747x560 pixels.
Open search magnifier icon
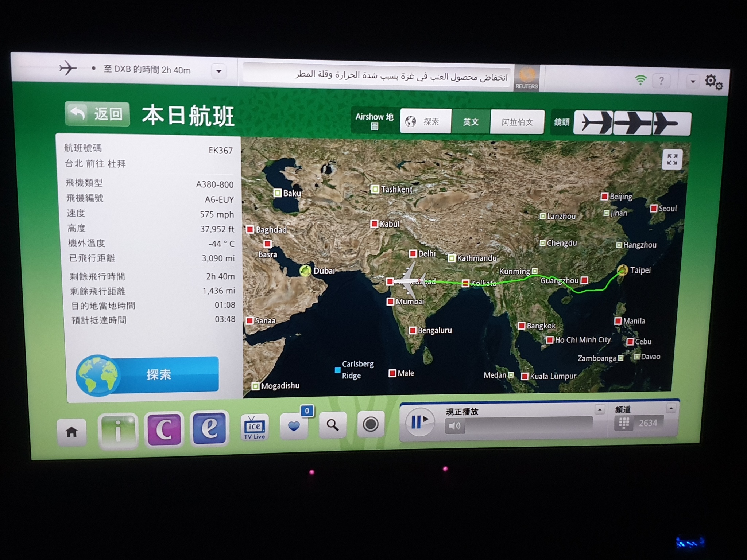click(x=332, y=424)
